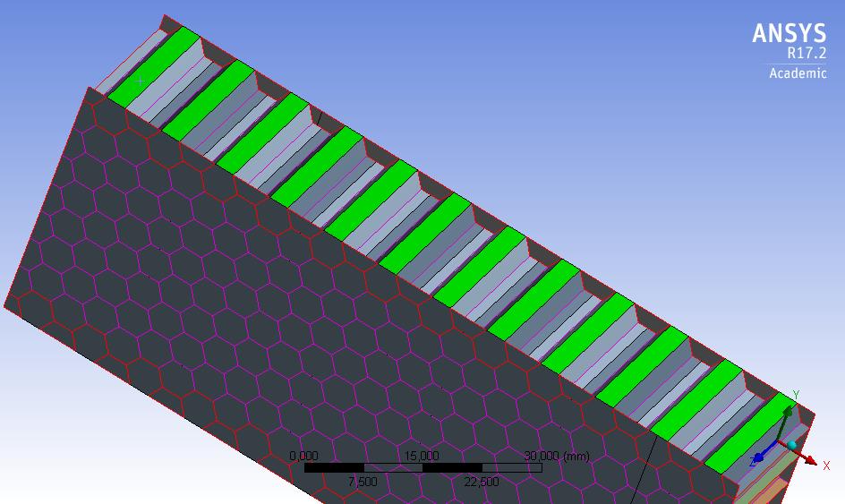Click the '15,000' scale ruler label

click(421, 456)
